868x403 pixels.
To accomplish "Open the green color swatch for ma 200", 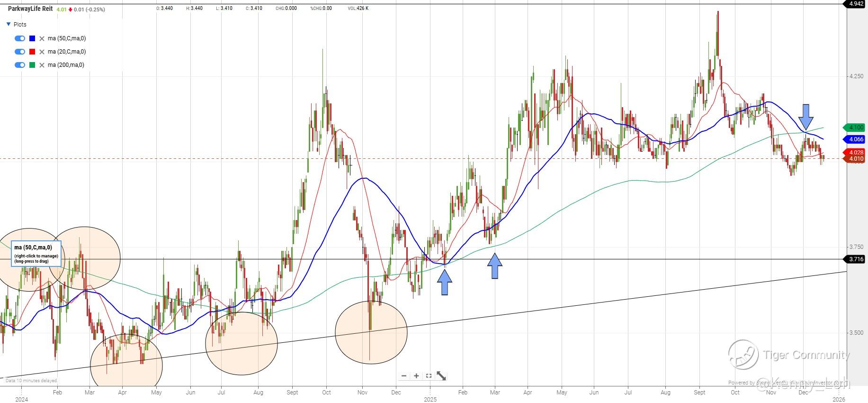I will point(32,65).
